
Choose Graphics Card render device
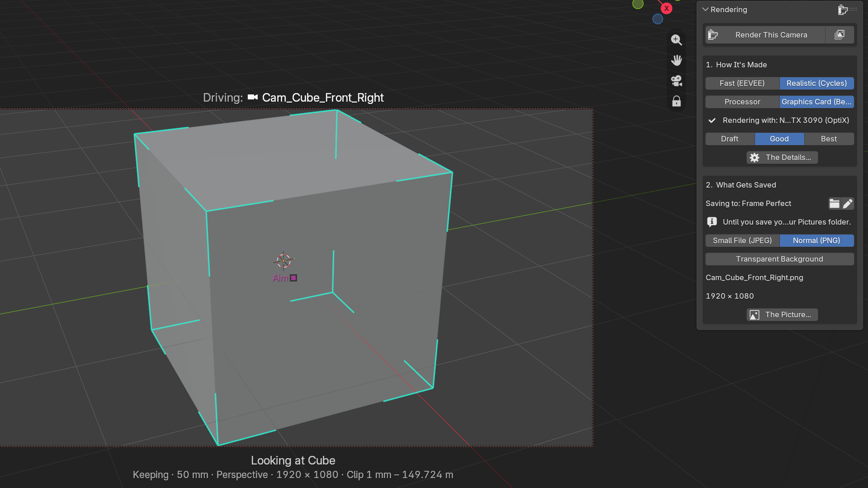click(816, 102)
